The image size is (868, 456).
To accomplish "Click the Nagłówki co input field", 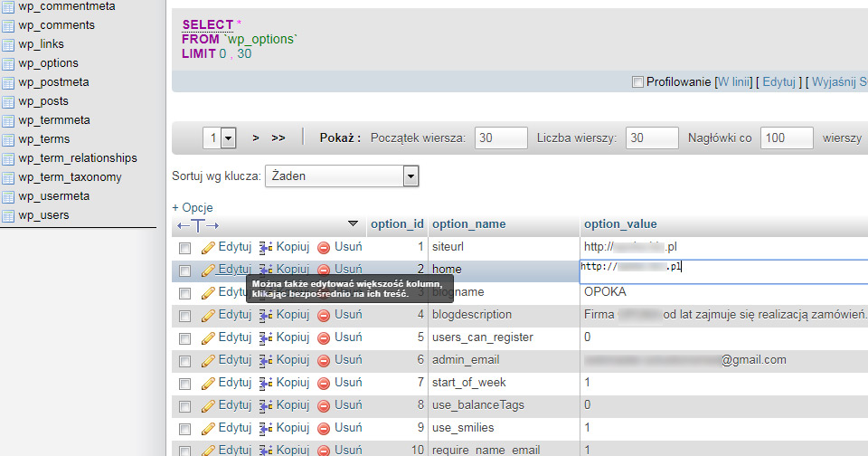I will click(787, 138).
